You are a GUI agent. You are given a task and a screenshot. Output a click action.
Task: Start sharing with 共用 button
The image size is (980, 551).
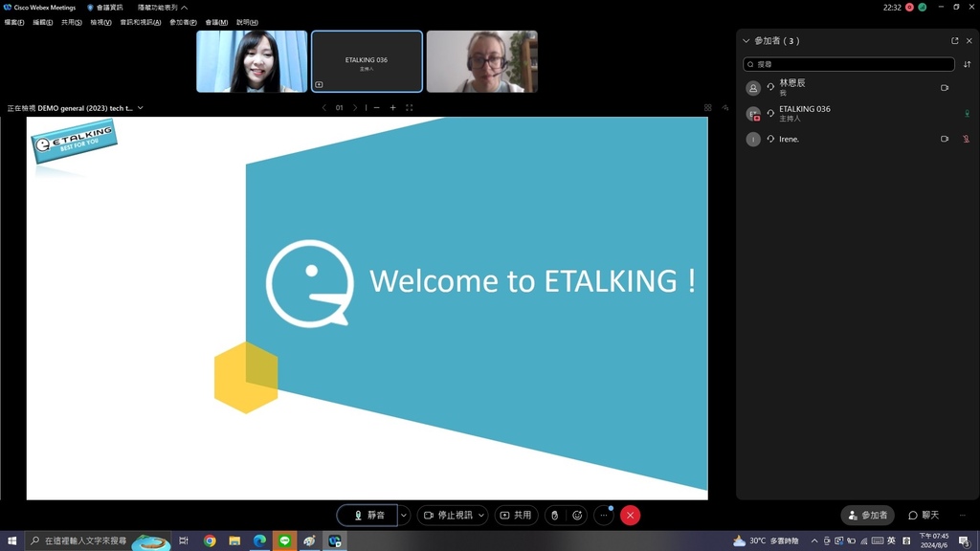coord(516,516)
